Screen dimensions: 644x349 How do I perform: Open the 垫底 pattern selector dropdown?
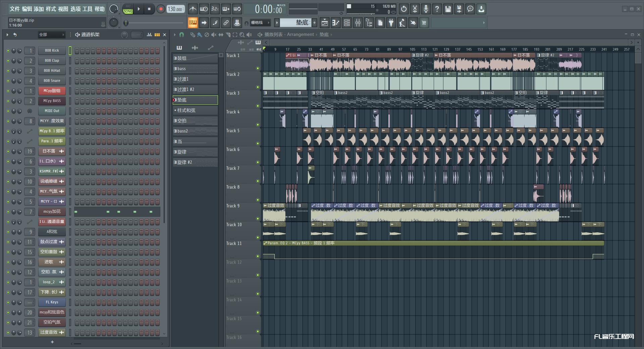tap(296, 23)
